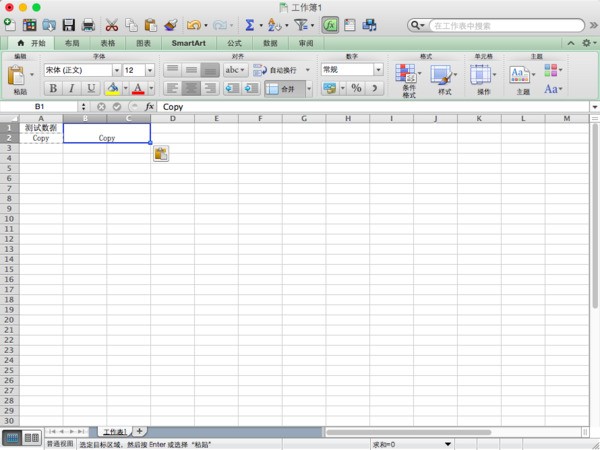Toggle Bold formatting
Image resolution: width=600 pixels, height=450 pixels.
coord(54,89)
